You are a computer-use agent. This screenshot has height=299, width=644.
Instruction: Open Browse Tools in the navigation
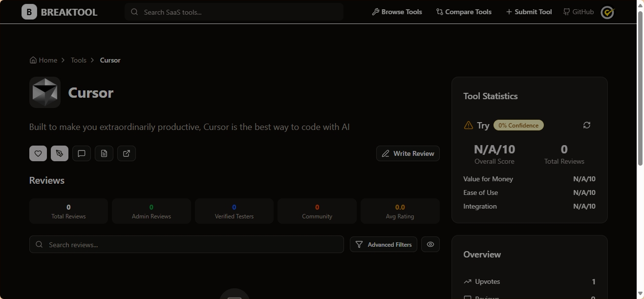point(397,12)
